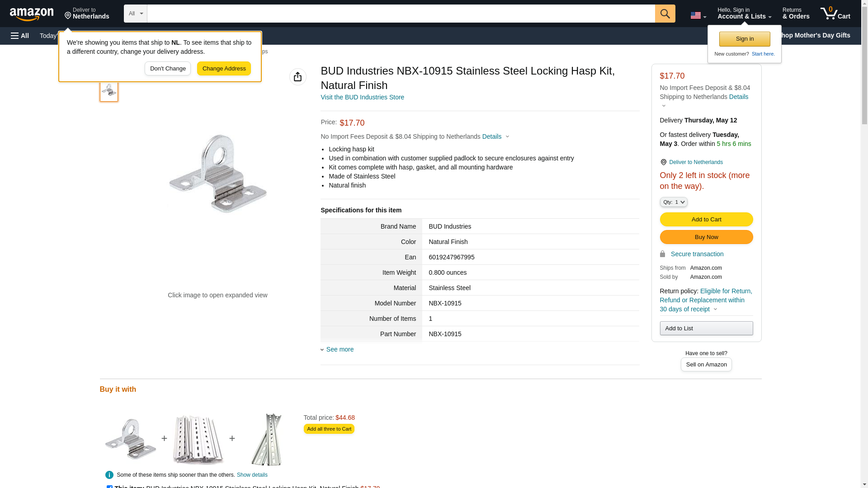The image size is (868, 488).
Task: Click the share icon above product image
Action: 297,77
